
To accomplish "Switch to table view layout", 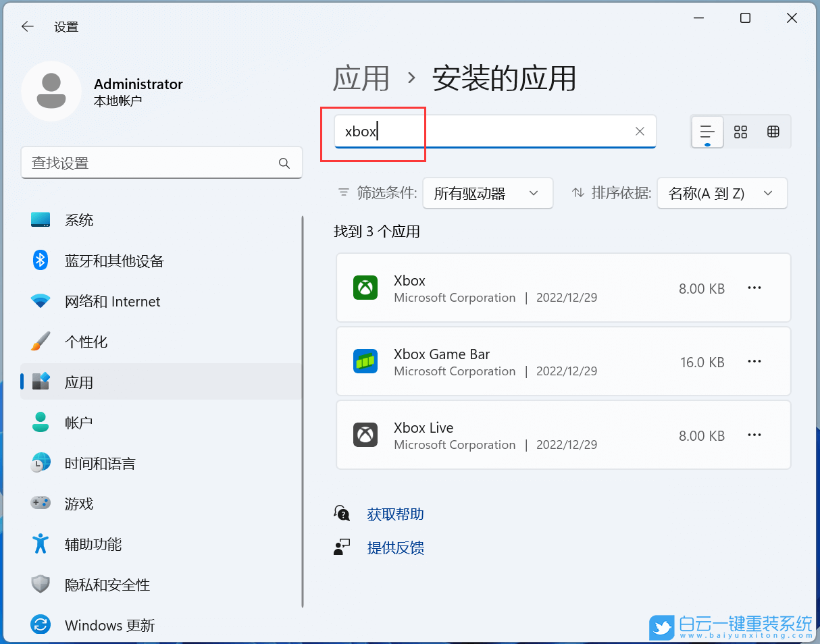I will (773, 132).
